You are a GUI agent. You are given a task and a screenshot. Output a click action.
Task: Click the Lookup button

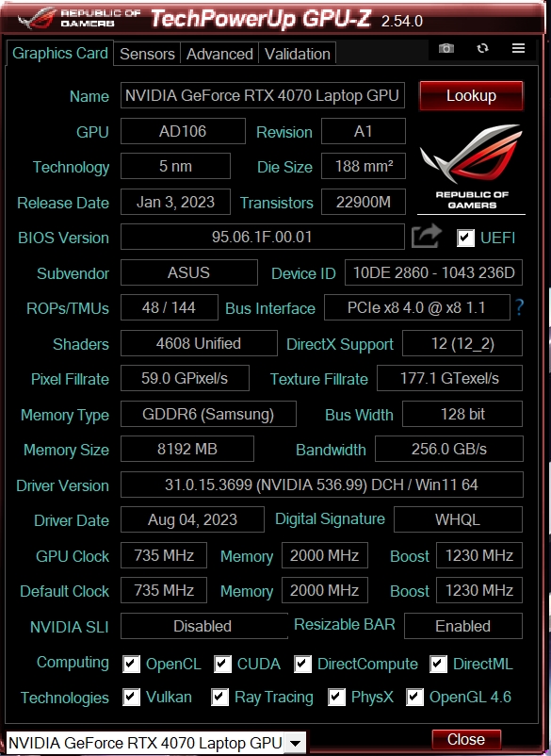point(471,95)
